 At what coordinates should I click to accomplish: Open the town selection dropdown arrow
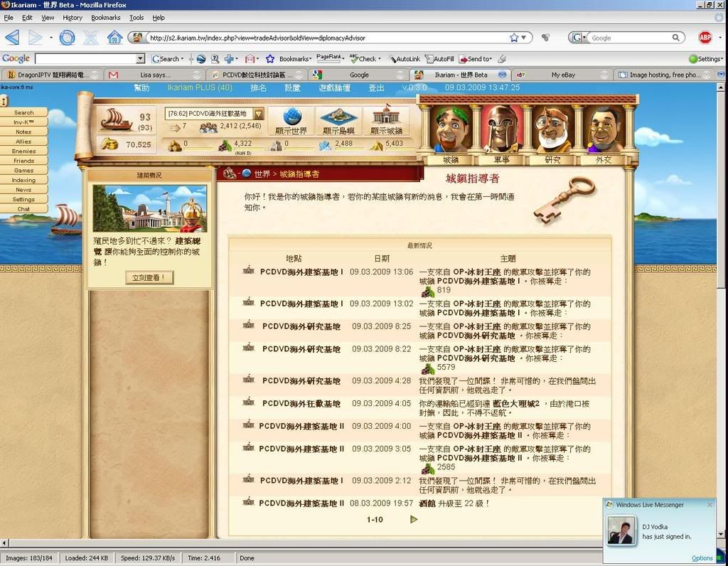coord(259,114)
